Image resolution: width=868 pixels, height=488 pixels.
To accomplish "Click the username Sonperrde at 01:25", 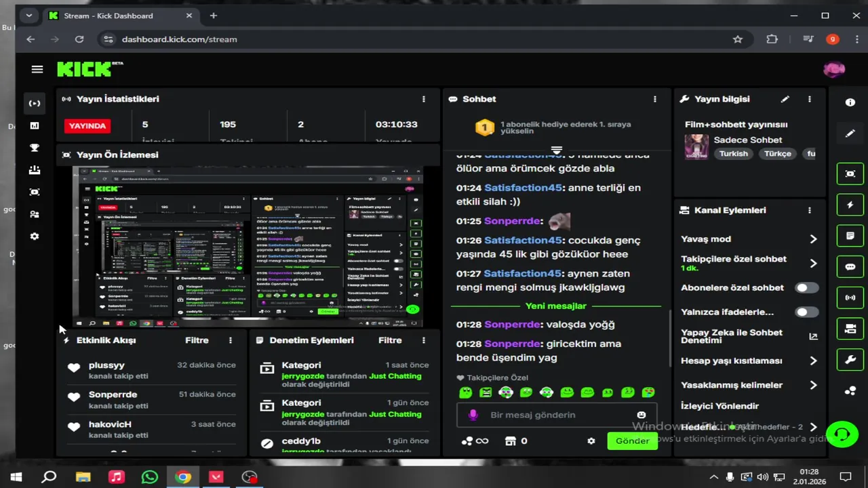I will (513, 221).
